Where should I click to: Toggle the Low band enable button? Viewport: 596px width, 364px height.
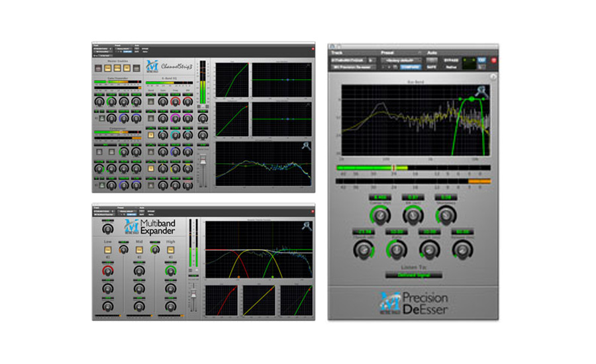pyautogui.click(x=108, y=250)
